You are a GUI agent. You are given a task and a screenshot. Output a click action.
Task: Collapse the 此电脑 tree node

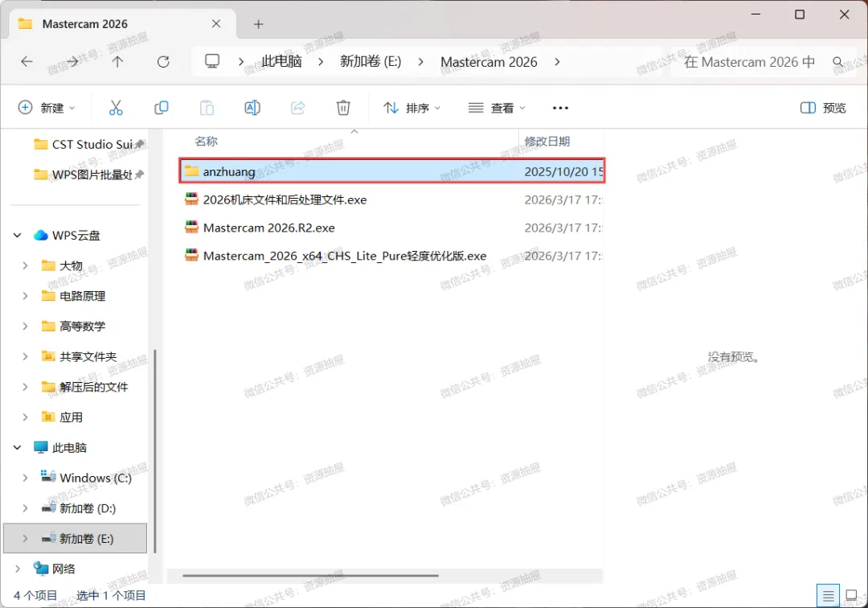[17, 447]
